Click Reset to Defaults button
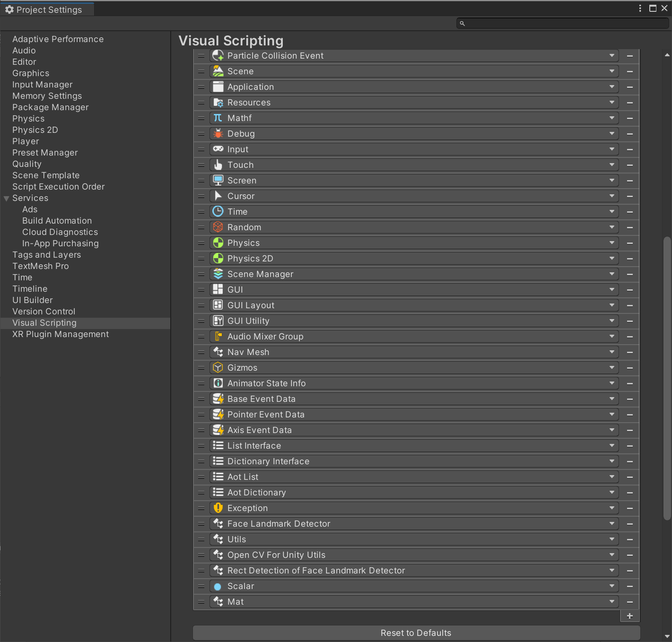Image resolution: width=672 pixels, height=642 pixels. (416, 633)
